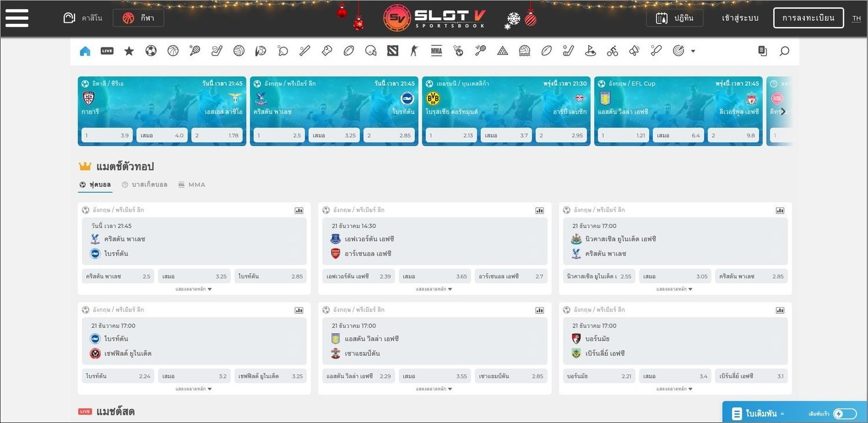Open stats for Everton vs Arsenal match
The width and height of the screenshot is (868, 423).
(x=539, y=211)
